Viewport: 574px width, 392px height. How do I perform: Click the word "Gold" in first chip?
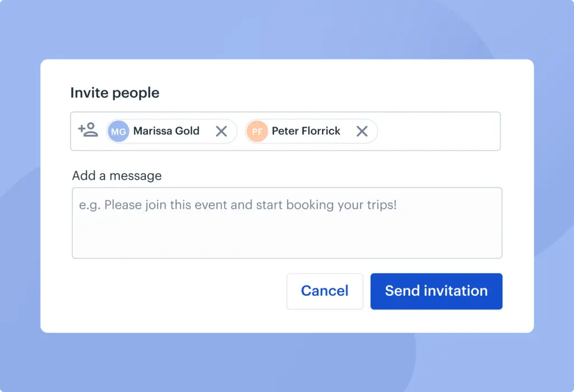[187, 131]
